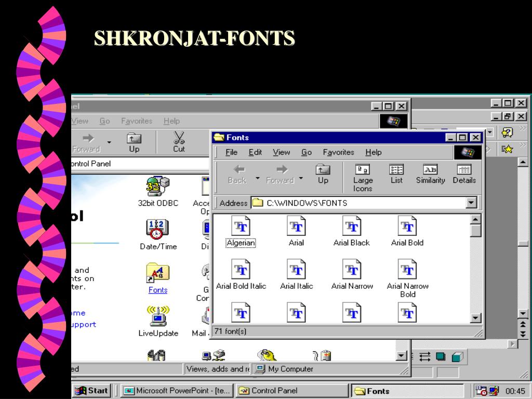Switch to Control Panel taskbar button

[x=292, y=391]
